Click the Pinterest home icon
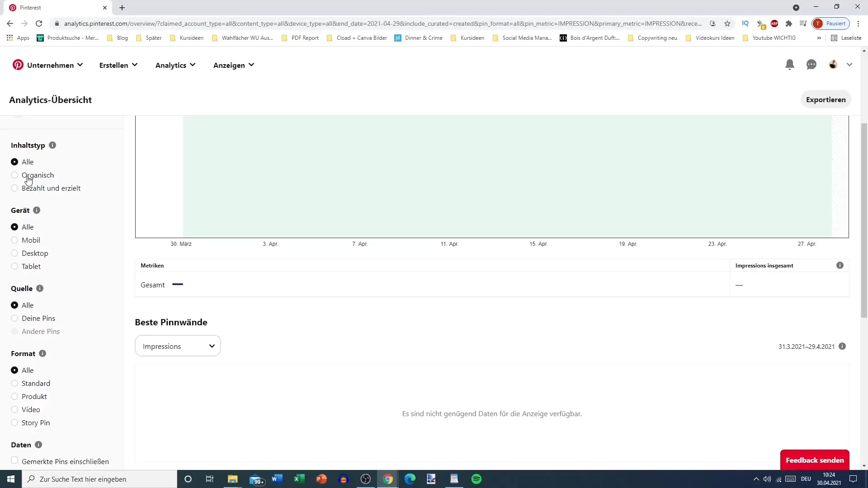The width and height of the screenshot is (868, 488). tap(18, 64)
